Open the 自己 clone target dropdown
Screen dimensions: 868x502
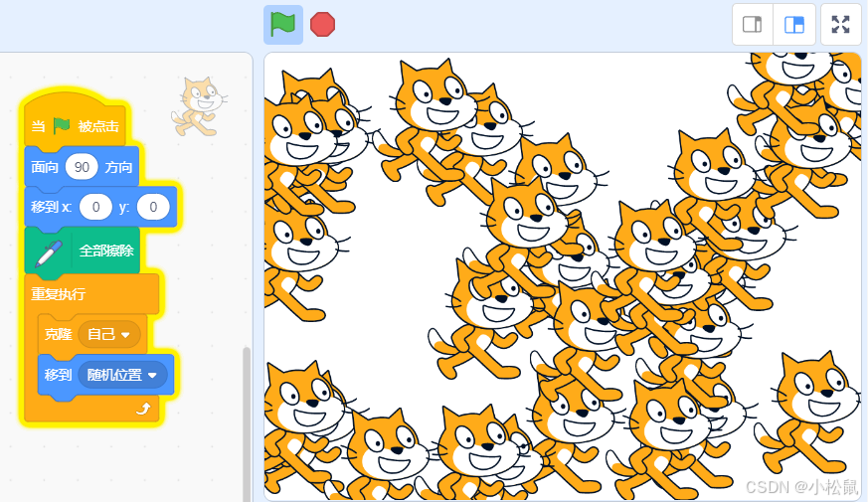(x=109, y=334)
